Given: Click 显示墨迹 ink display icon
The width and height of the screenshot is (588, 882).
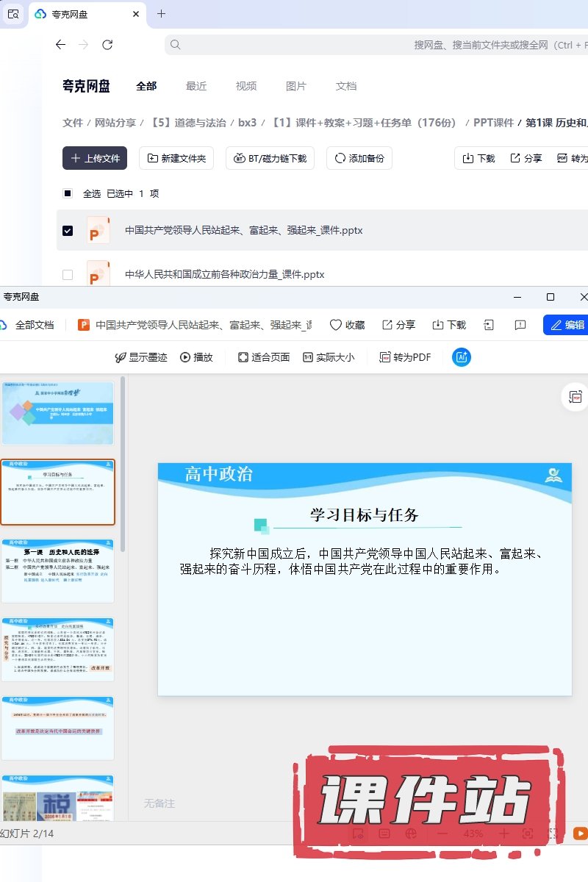Looking at the screenshot, I should (121, 357).
